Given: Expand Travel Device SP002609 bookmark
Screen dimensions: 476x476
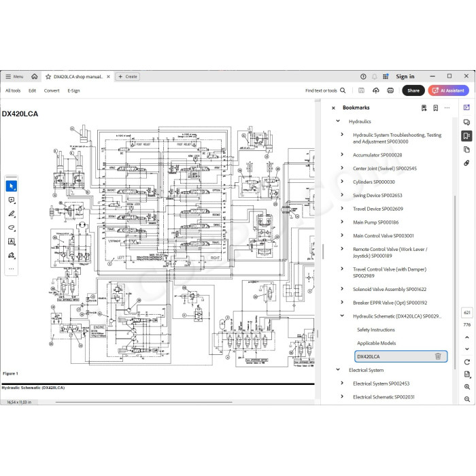Looking at the screenshot, I should (342, 208).
